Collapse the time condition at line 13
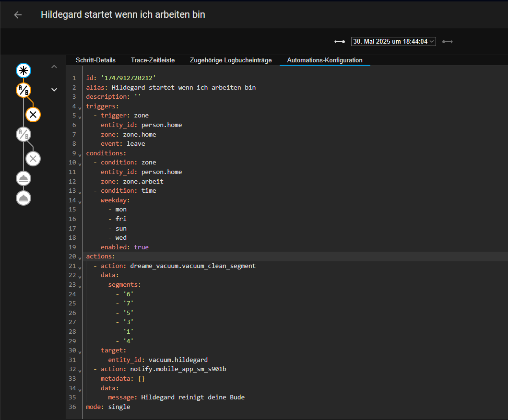 (80, 193)
